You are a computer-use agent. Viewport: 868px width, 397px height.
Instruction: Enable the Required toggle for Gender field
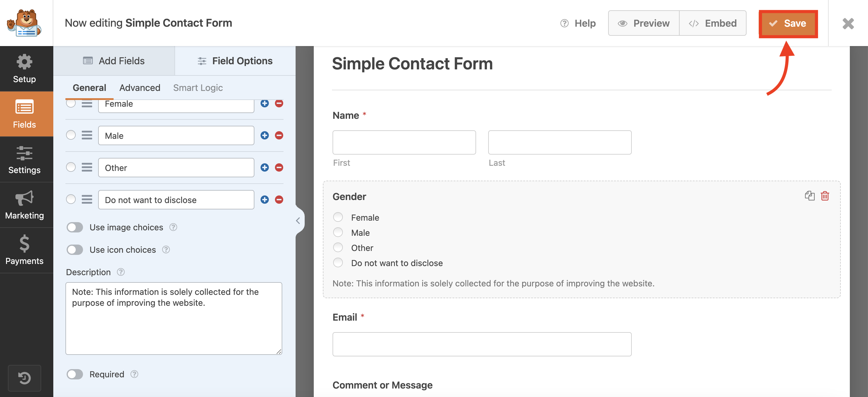(x=75, y=374)
